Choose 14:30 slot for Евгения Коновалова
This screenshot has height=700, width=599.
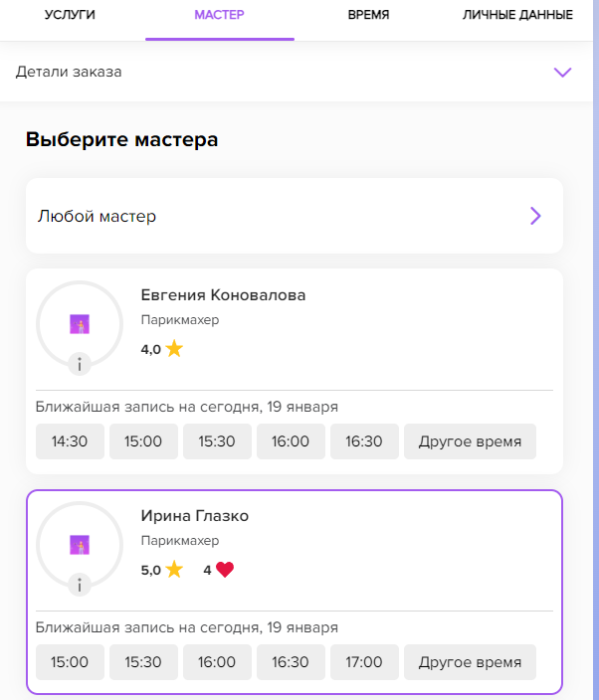[70, 441]
